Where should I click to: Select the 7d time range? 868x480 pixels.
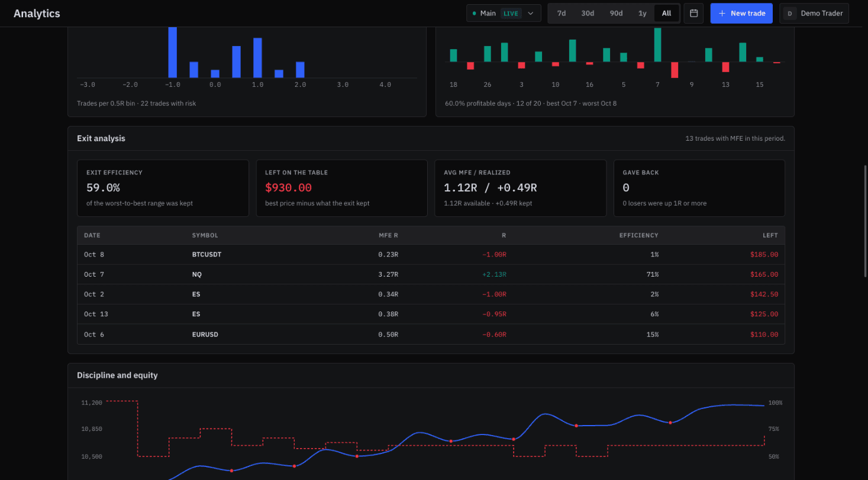coord(562,13)
